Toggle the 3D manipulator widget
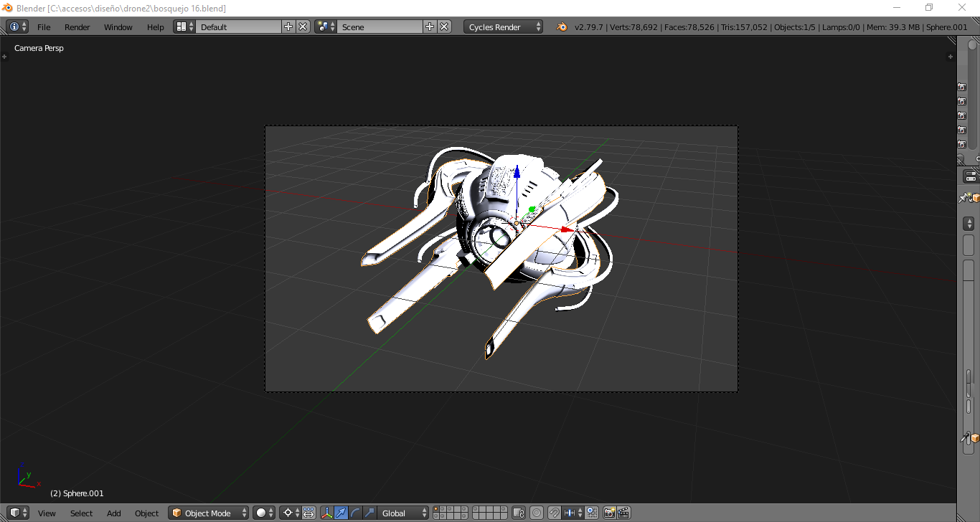 (x=327, y=513)
